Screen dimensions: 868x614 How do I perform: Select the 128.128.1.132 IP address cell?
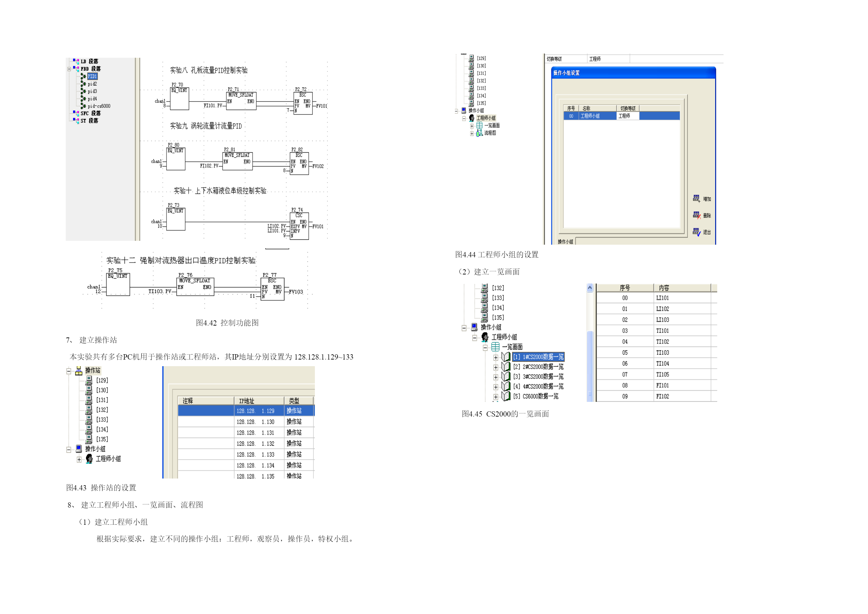[x=259, y=444]
